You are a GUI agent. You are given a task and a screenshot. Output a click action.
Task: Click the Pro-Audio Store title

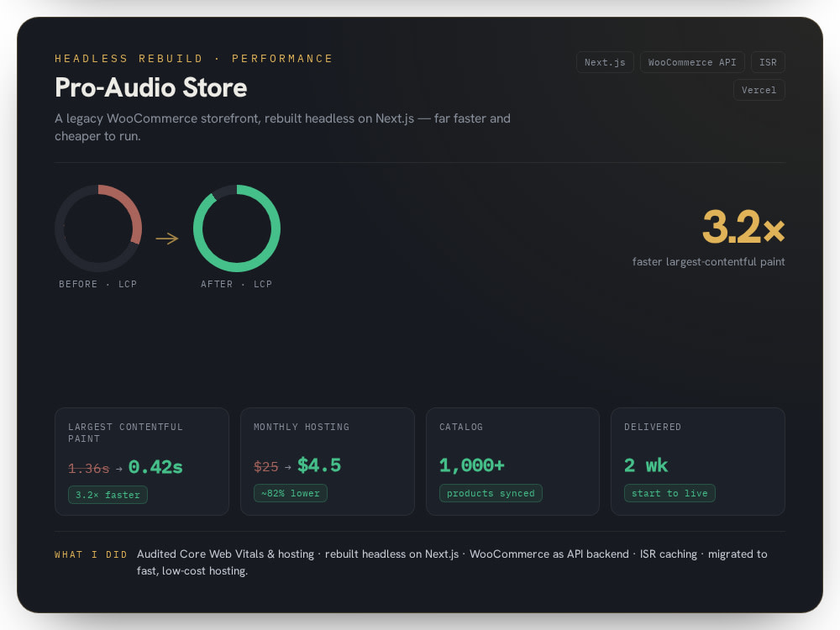(x=151, y=87)
